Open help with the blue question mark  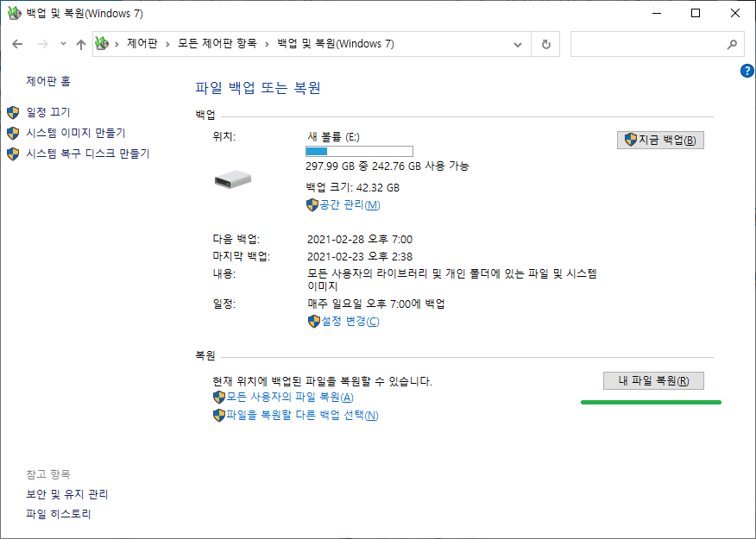747,71
